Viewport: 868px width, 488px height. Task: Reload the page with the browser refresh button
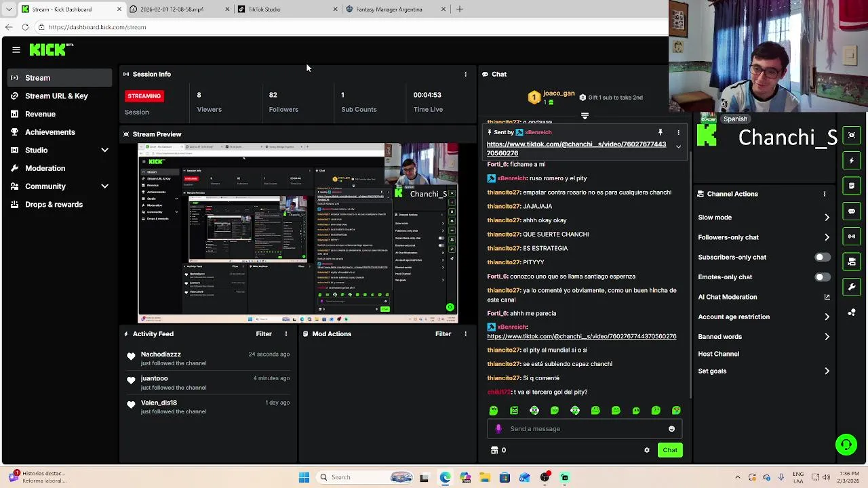[x=25, y=27]
